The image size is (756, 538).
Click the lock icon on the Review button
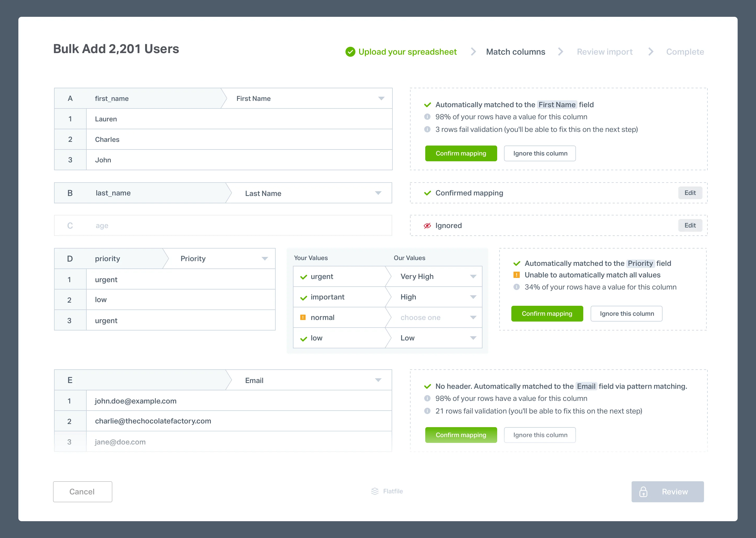click(643, 492)
